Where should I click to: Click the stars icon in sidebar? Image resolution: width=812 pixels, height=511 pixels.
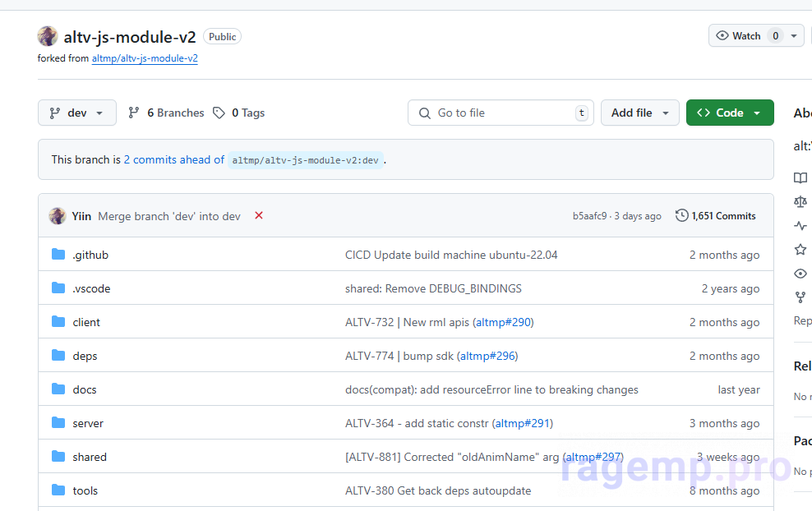800,250
